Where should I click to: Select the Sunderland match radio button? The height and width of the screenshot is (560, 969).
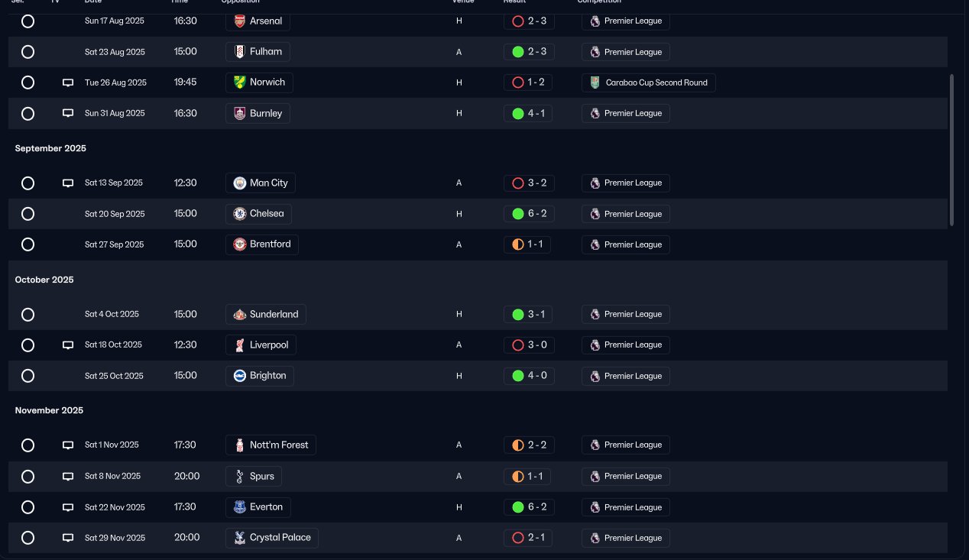[28, 314]
